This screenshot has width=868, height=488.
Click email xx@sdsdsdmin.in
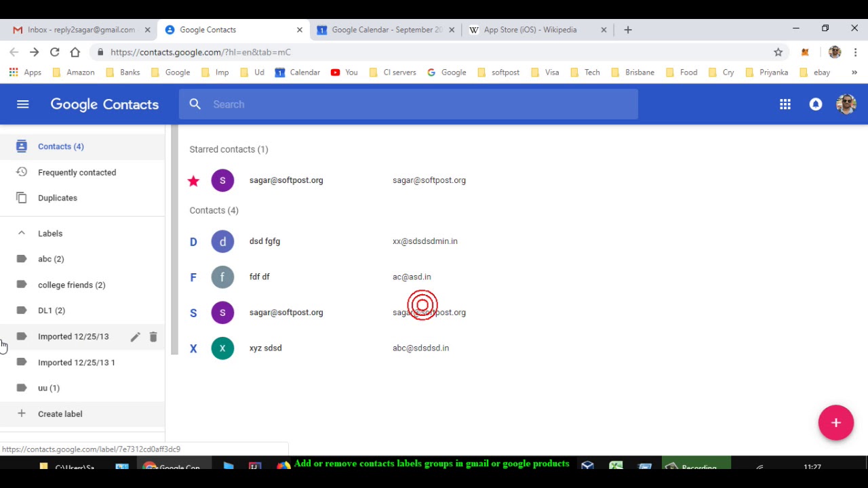tap(425, 241)
